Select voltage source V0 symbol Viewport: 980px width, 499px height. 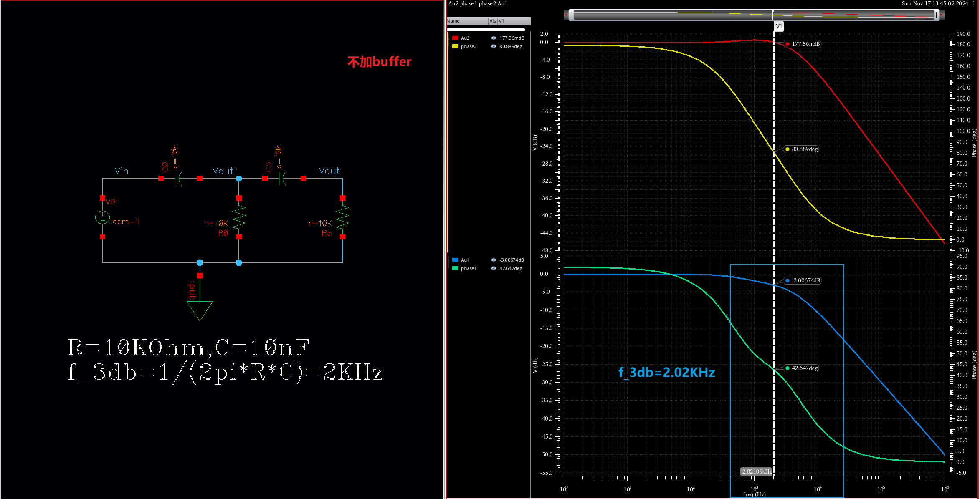(x=102, y=217)
